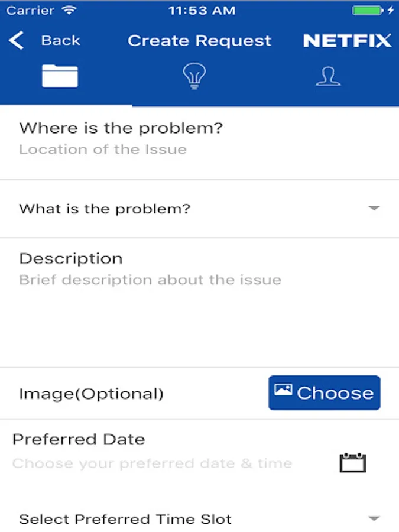The image size is (399, 532).
Task: Tap the NETFIX logo
Action: (348, 41)
